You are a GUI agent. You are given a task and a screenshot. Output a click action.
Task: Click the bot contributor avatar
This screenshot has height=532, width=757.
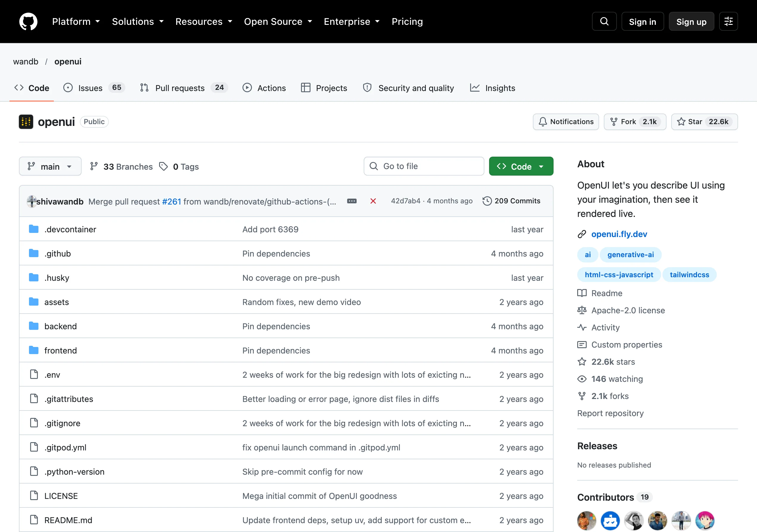[610, 520]
